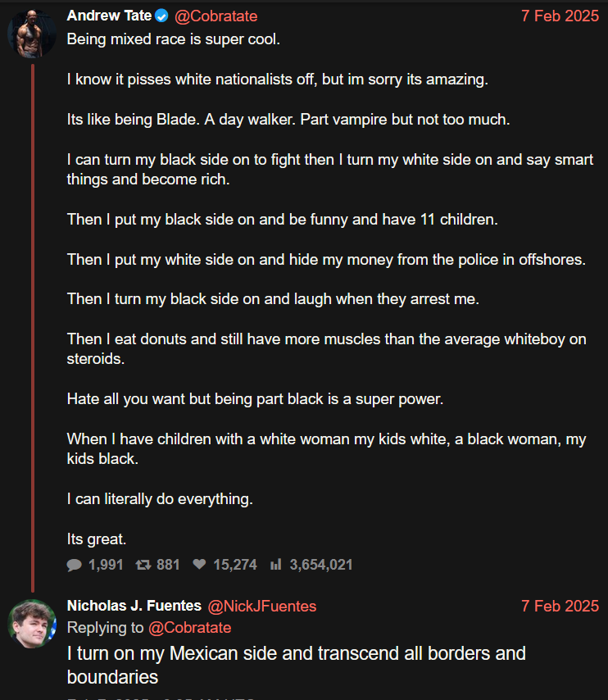Click the 881 retweets count
This screenshot has height=700, width=608.
[x=168, y=565]
